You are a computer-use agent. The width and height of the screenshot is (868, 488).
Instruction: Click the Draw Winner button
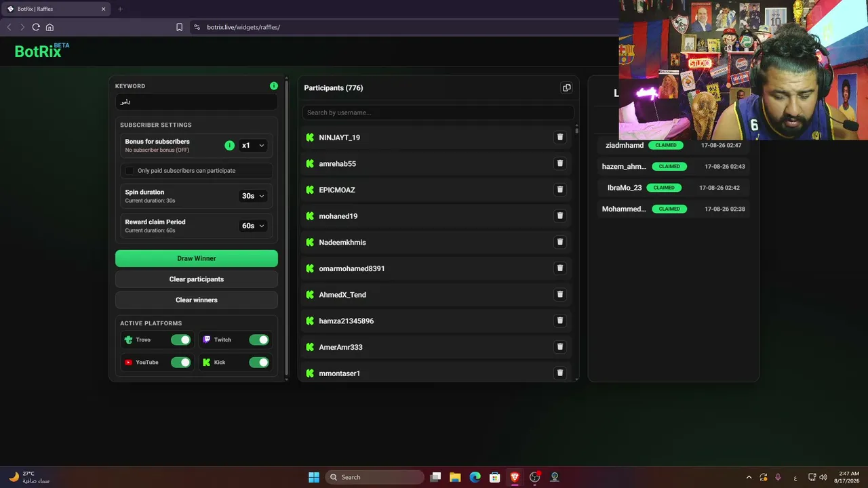(x=197, y=258)
